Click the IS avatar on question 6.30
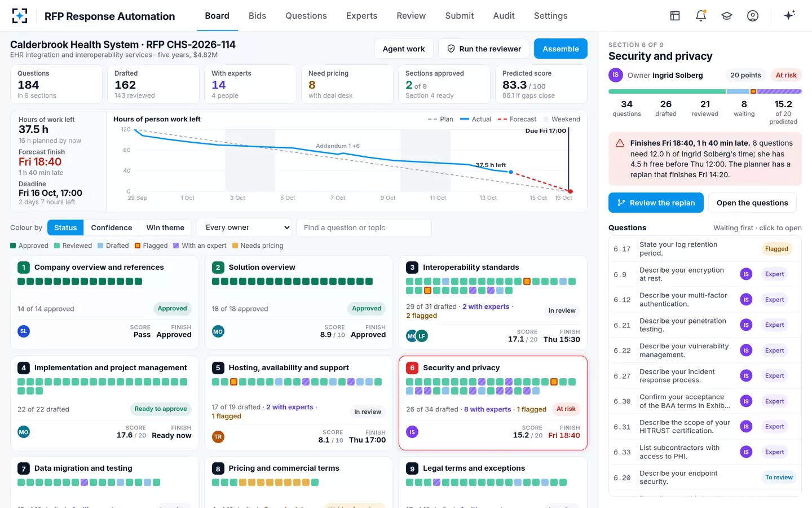Viewport: 812px width, 508px height. (746, 401)
